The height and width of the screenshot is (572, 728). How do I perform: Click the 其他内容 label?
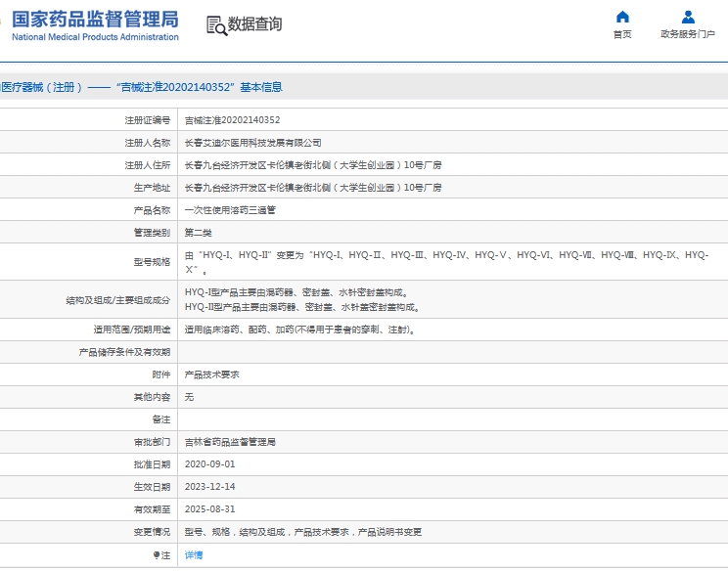[x=153, y=398]
